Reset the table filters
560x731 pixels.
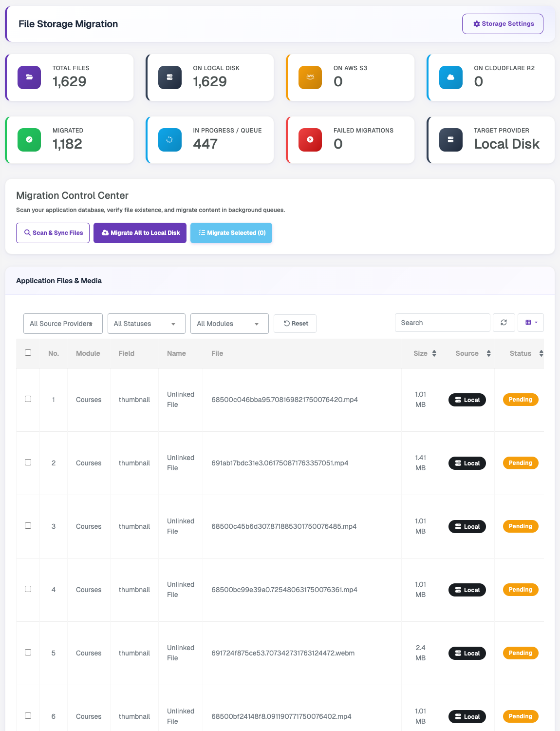pos(295,324)
